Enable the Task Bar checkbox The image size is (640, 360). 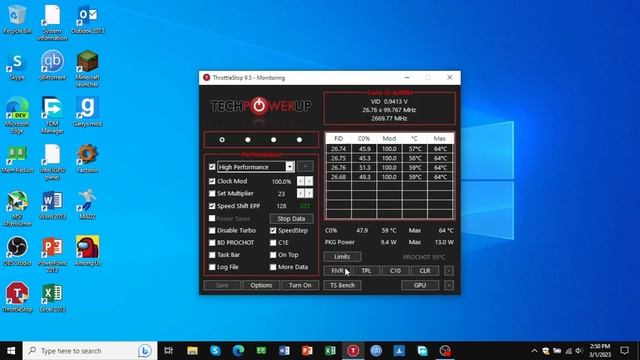pos(212,255)
